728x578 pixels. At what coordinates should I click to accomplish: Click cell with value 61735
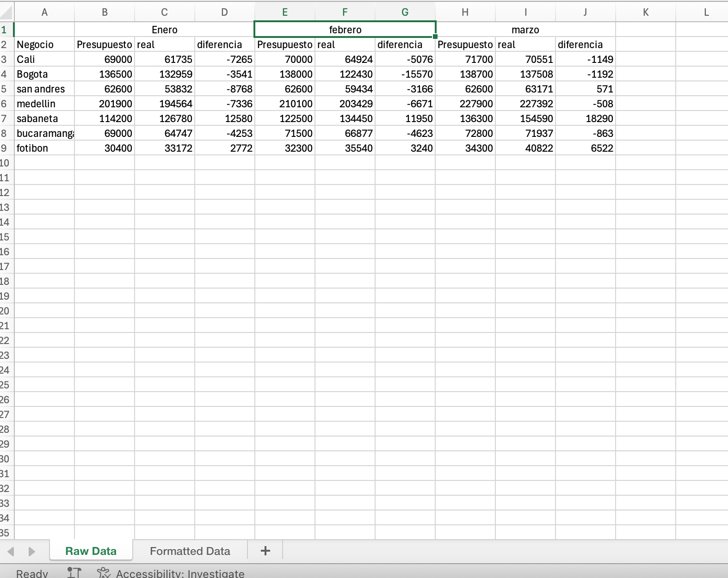coord(165,59)
